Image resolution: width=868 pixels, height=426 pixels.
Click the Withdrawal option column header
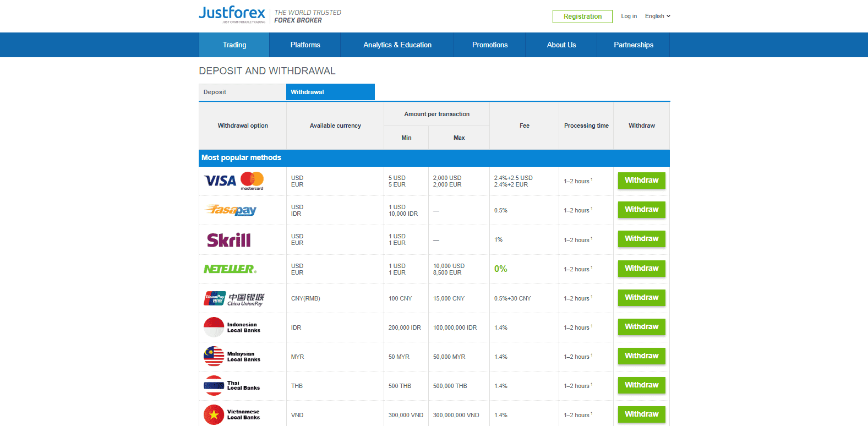pos(243,126)
